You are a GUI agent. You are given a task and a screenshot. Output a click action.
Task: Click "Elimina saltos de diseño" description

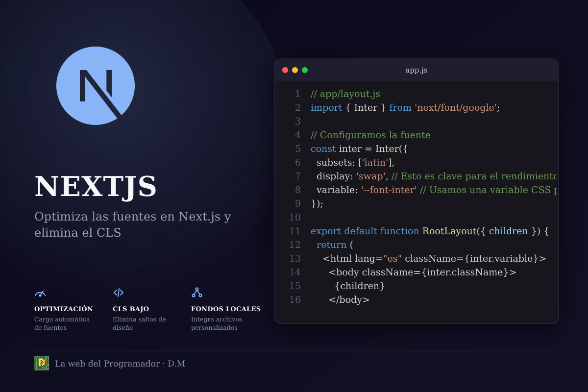(x=139, y=323)
